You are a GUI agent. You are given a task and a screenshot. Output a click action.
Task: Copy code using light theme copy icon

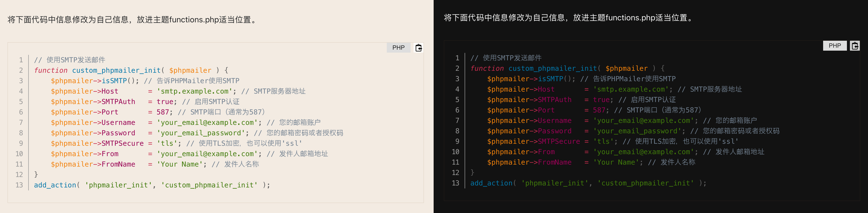[419, 48]
